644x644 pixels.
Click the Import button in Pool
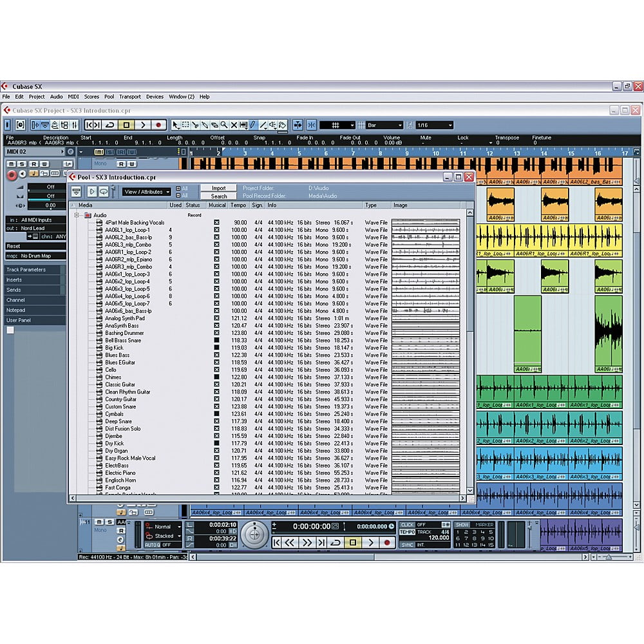(x=218, y=188)
